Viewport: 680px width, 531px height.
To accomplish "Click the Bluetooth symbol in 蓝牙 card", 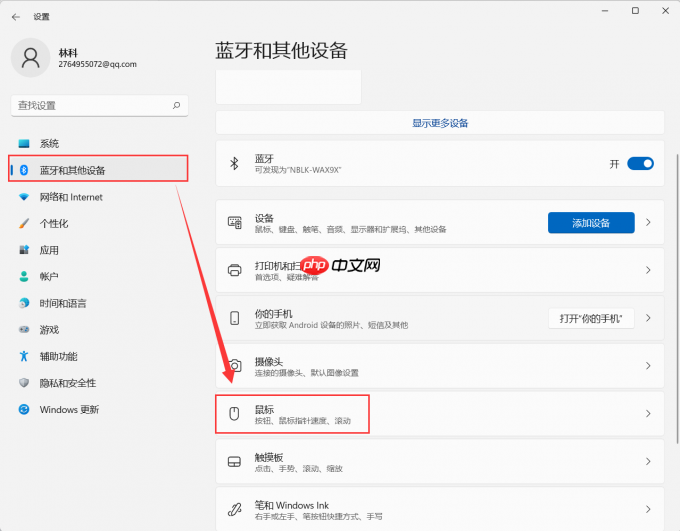I will [x=234, y=164].
